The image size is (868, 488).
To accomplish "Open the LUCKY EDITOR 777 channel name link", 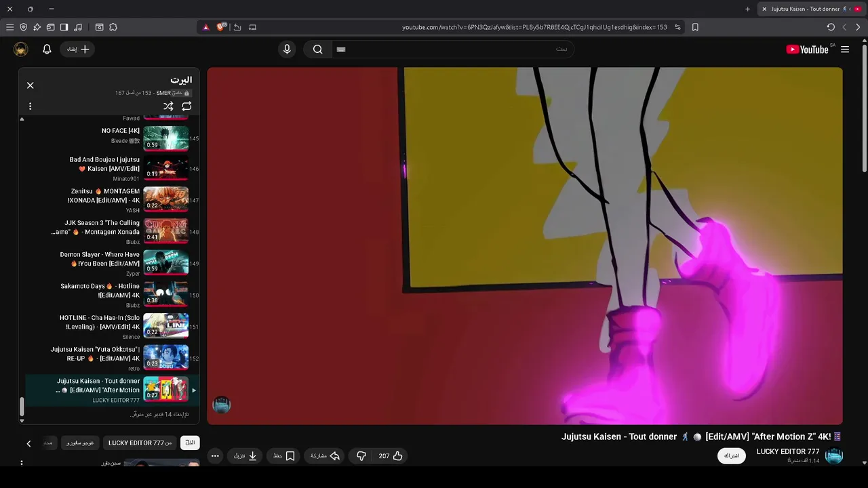I will click(788, 451).
